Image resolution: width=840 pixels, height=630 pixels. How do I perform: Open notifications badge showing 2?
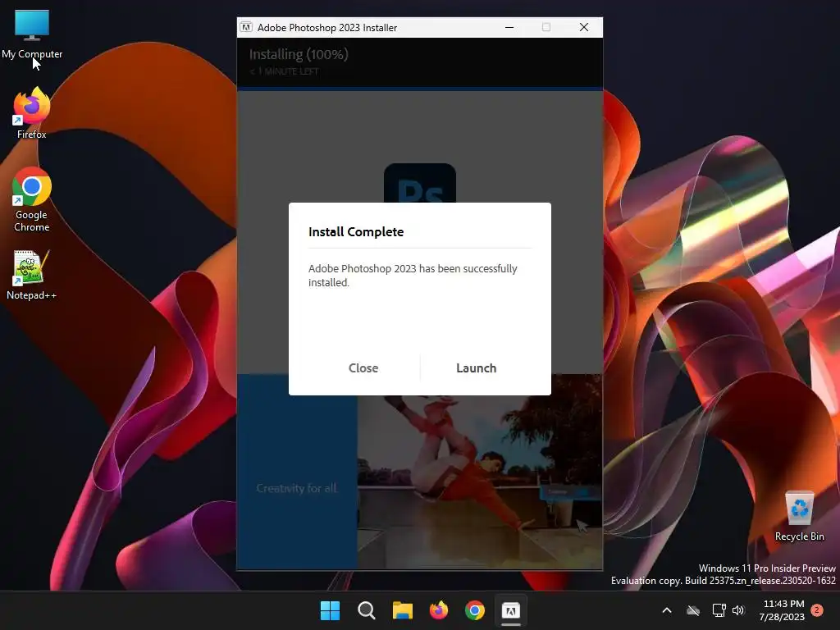point(817,610)
